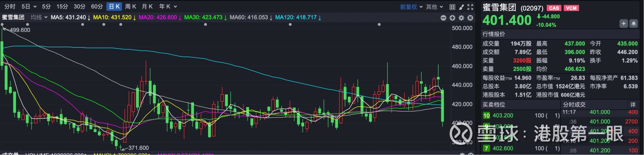The width and height of the screenshot is (644, 155).
Task: Click the :36 trade row with volume 2700
Action: tap(600, 122)
